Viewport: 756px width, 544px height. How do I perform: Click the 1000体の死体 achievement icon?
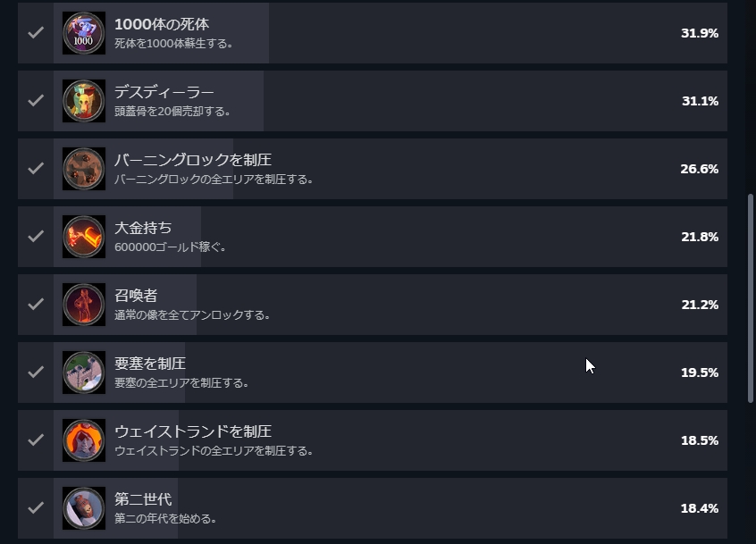pos(83,33)
